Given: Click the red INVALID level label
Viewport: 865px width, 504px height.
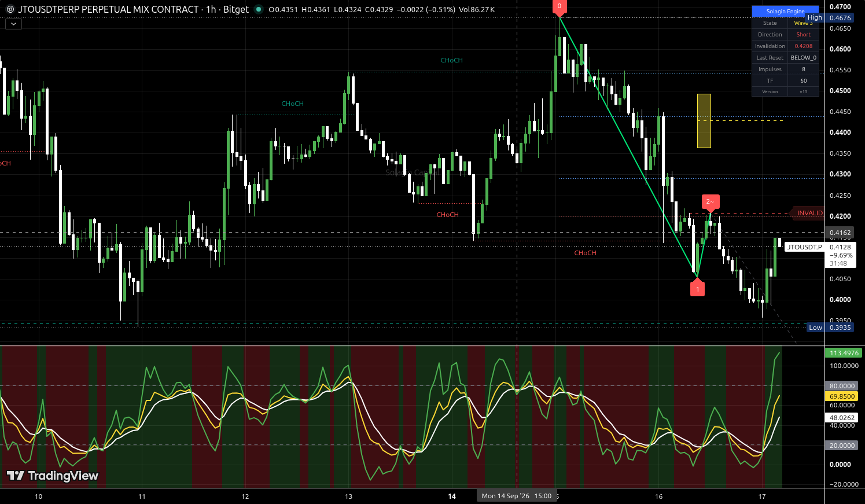Looking at the screenshot, I should tap(809, 213).
